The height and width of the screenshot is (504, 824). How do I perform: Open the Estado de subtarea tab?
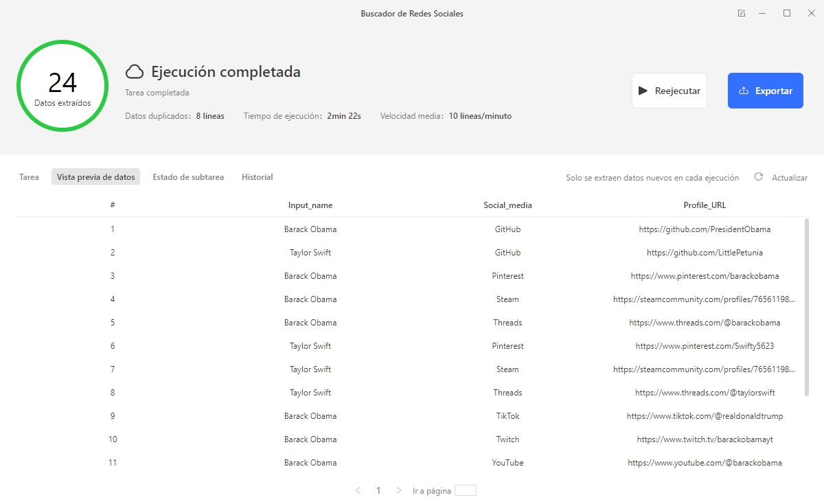[188, 177]
